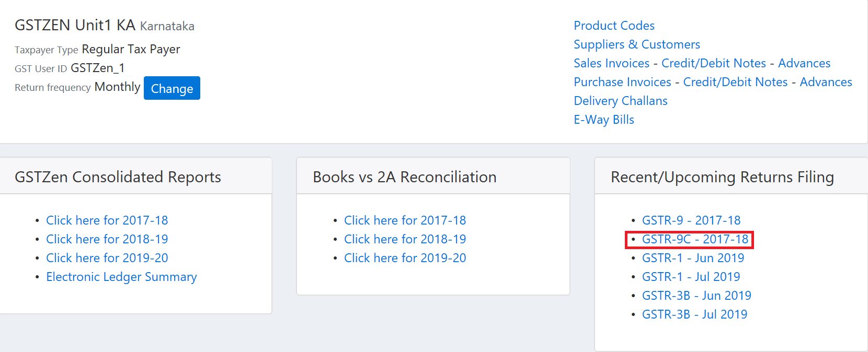The image size is (868, 352).
Task: Open GSTR-3B for Jul 2019
Action: pyautogui.click(x=695, y=314)
